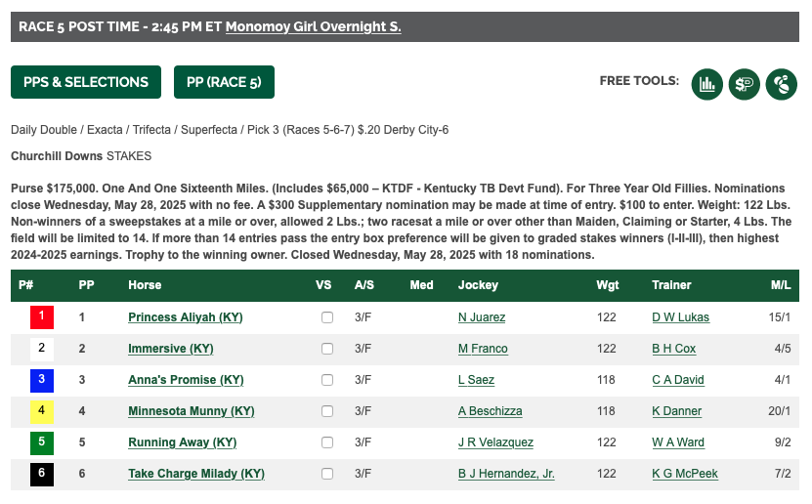Open the $P free tool icon
Image resolution: width=812 pixels, height=504 pixels.
pyautogui.click(x=745, y=84)
